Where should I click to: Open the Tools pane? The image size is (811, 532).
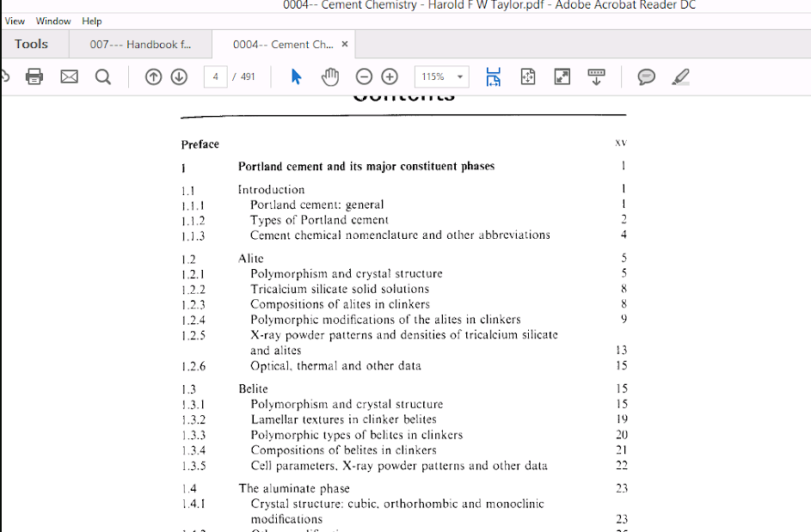[31, 45]
